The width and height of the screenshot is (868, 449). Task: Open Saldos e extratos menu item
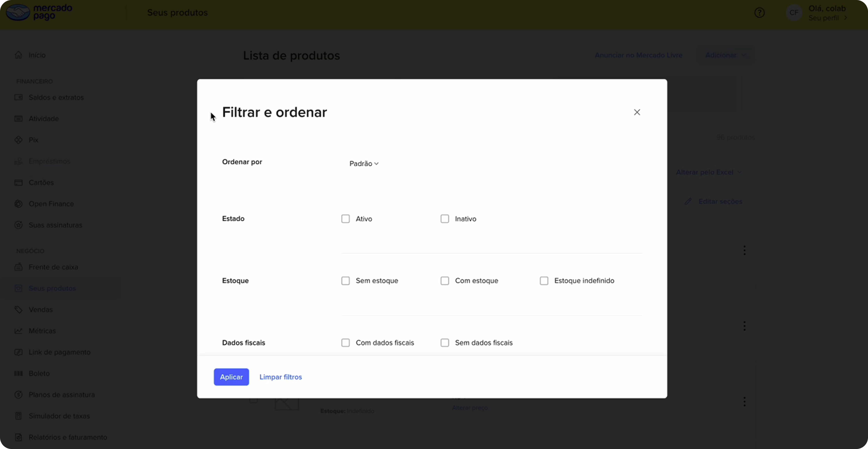pos(56,98)
